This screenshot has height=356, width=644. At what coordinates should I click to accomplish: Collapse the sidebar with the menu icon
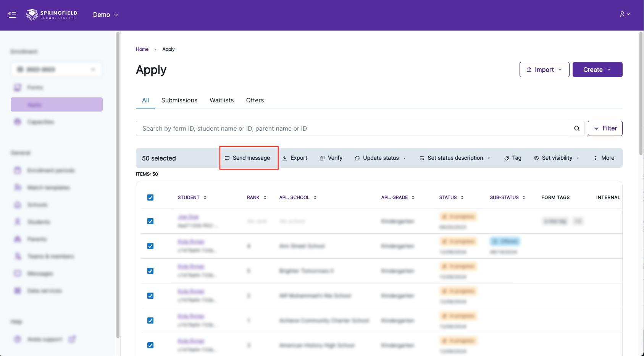12,15
